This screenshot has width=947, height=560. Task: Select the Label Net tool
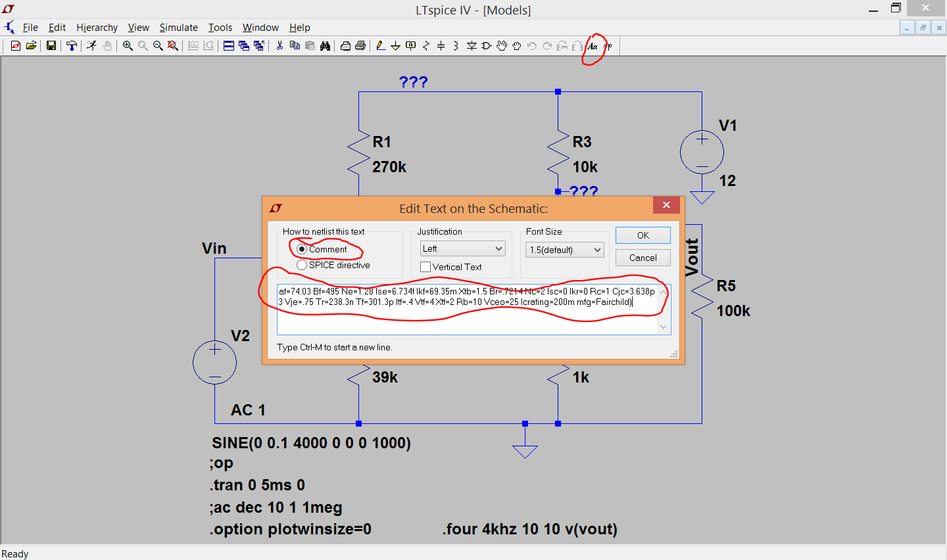(411, 46)
